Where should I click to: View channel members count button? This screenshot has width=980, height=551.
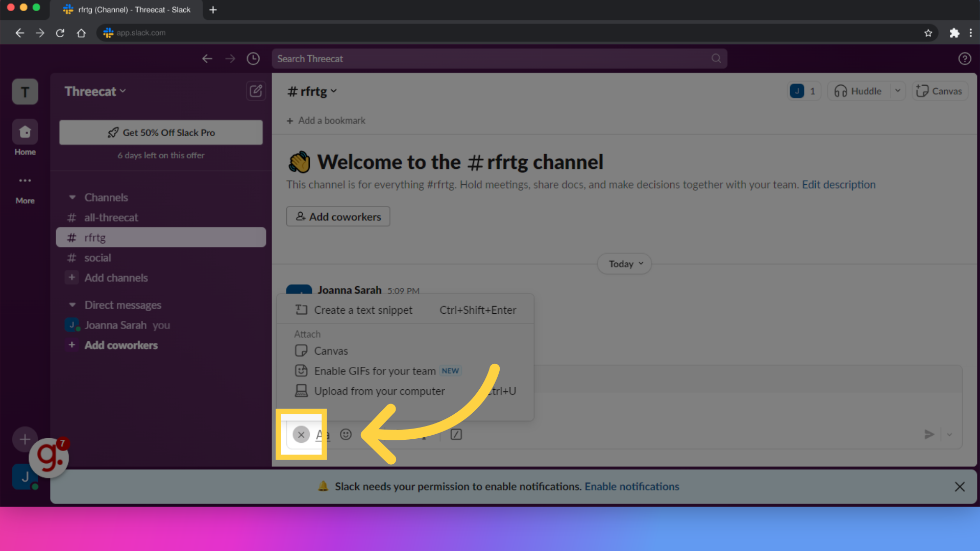[804, 91]
